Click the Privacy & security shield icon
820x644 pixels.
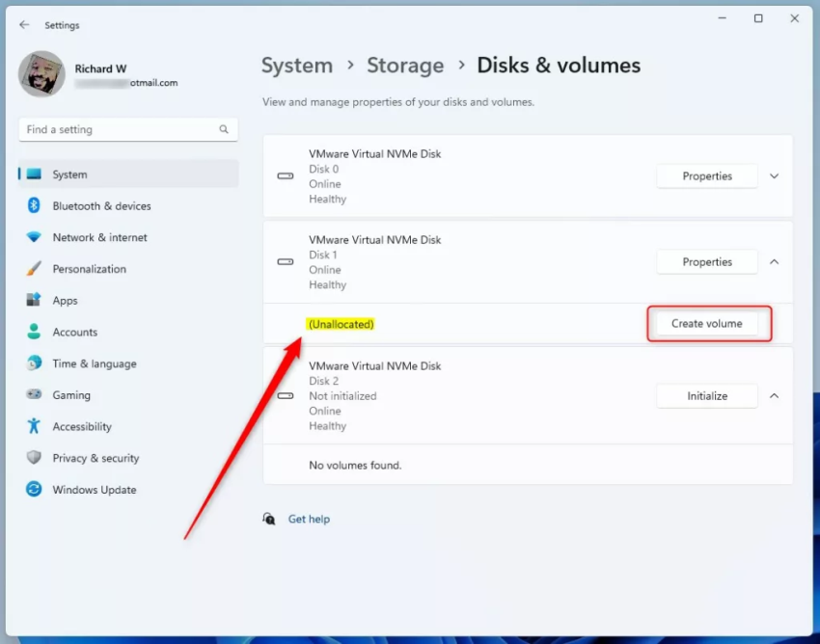(x=34, y=458)
